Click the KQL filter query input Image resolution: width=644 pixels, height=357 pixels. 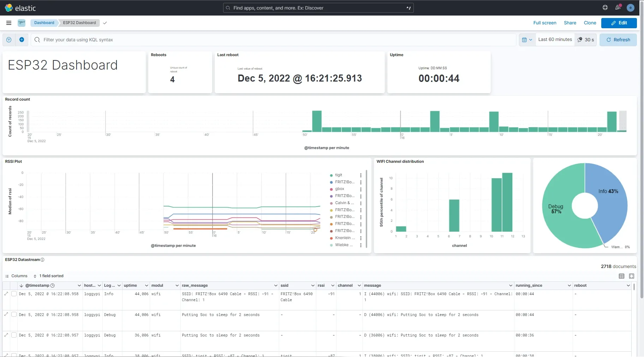point(274,40)
